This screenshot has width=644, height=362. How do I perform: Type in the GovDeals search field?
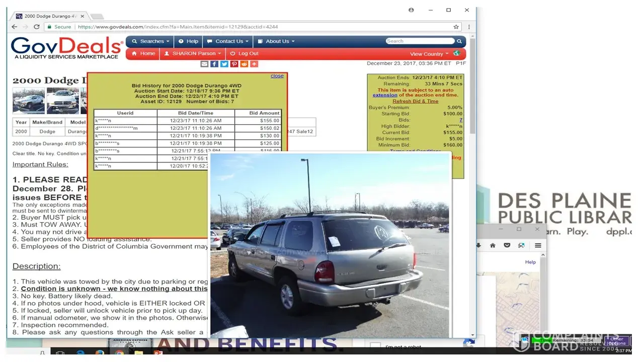pyautogui.click(x=420, y=41)
